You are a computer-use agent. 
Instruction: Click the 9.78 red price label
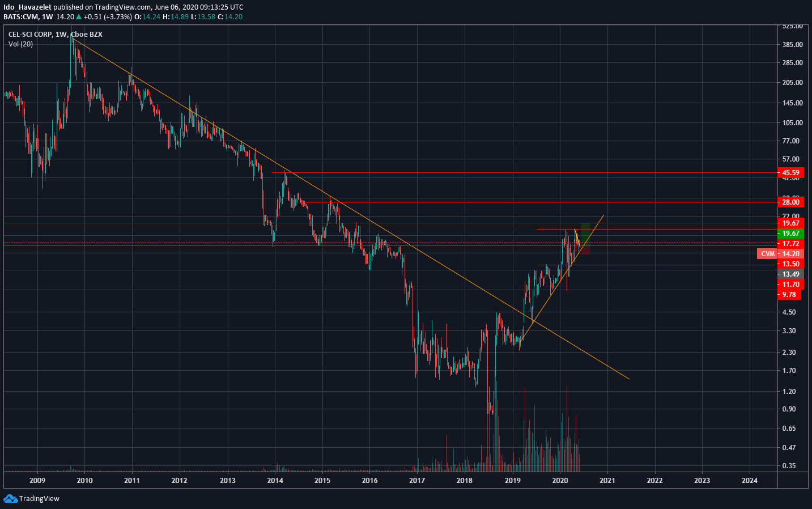tap(789, 295)
